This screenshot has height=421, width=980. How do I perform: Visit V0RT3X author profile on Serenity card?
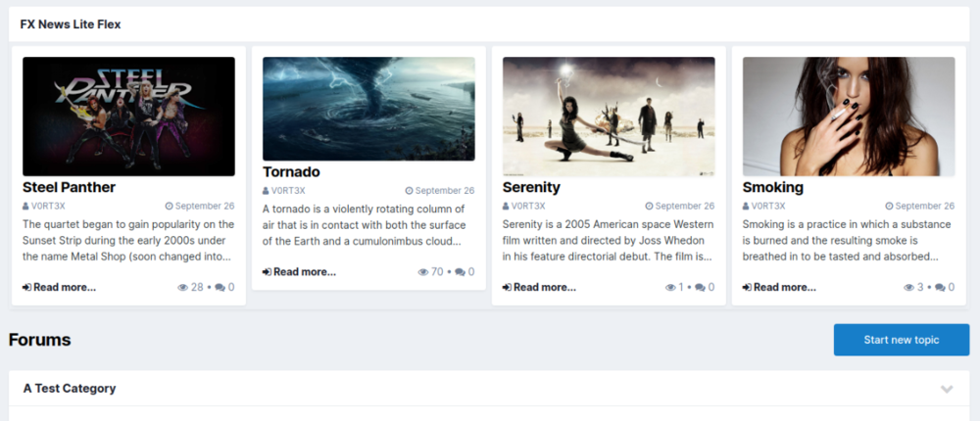click(530, 207)
